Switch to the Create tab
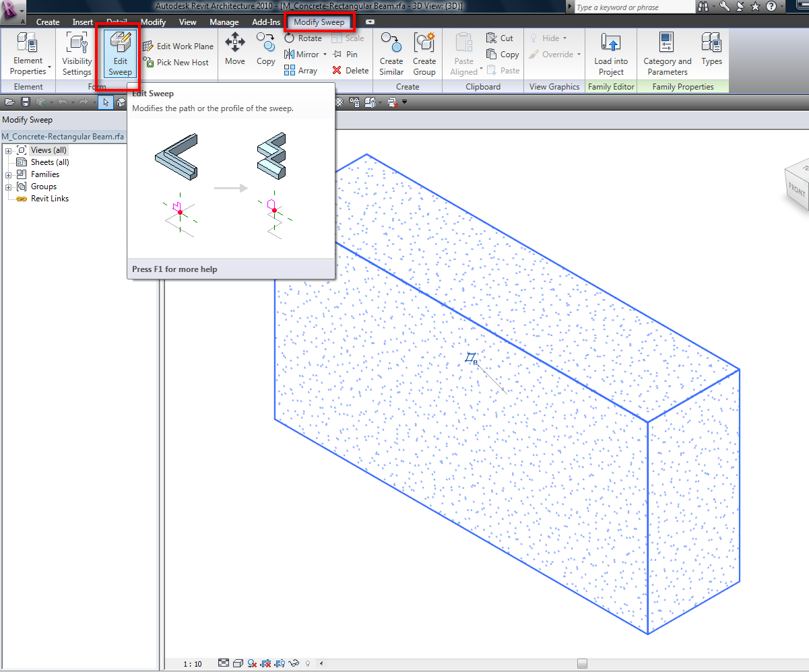The width and height of the screenshot is (809, 672). click(x=48, y=22)
